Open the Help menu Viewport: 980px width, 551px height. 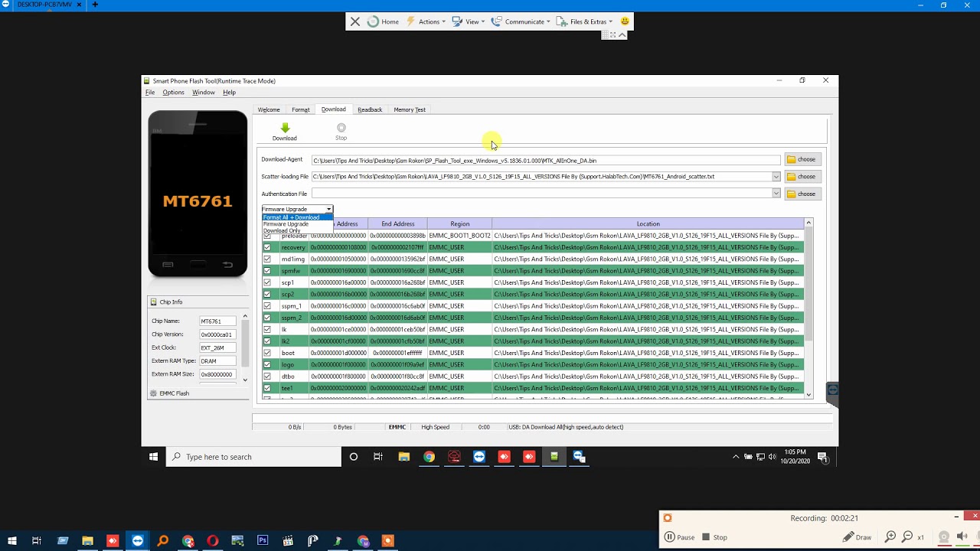click(229, 93)
